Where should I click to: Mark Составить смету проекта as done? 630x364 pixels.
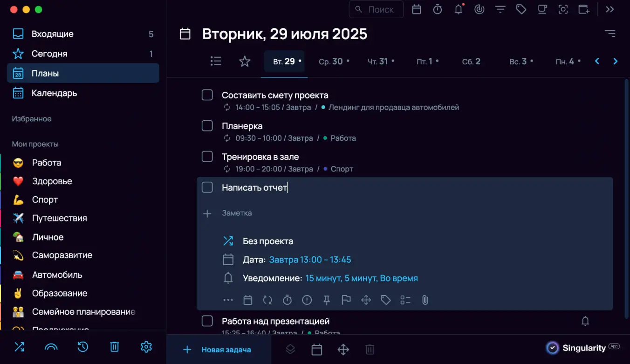point(207,95)
